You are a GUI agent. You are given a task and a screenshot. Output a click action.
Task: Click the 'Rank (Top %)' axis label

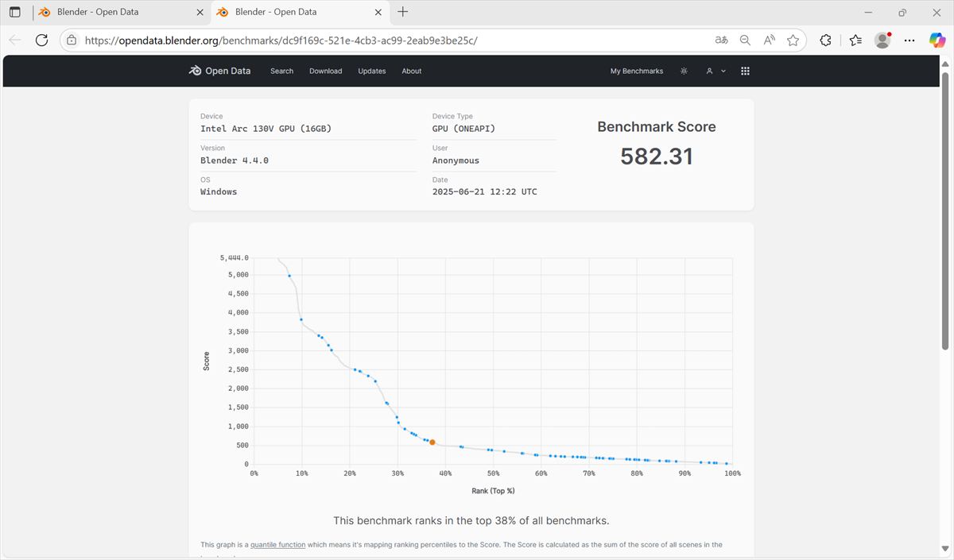coord(493,491)
